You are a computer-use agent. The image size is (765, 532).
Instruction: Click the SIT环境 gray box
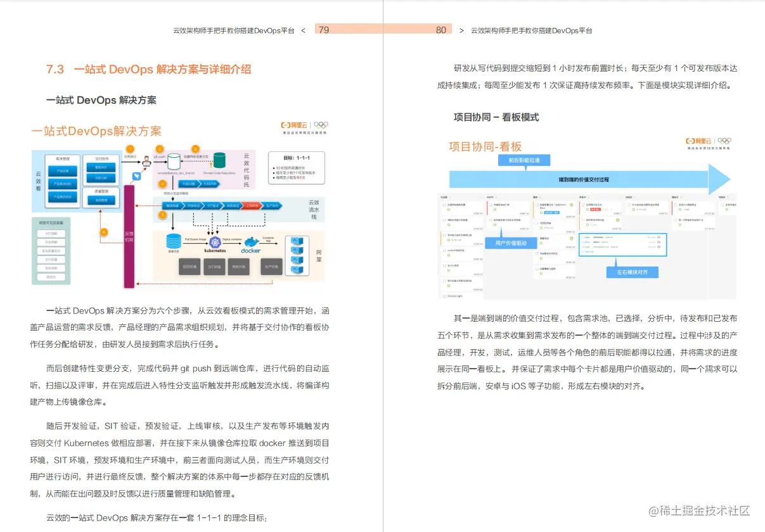pos(214,267)
